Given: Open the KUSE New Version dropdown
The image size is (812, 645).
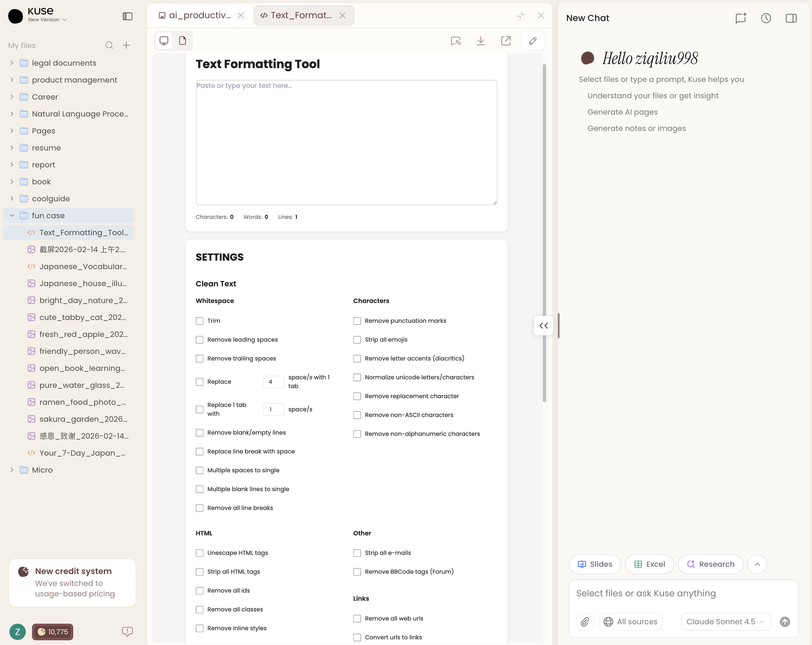Looking at the screenshot, I should click(x=47, y=19).
